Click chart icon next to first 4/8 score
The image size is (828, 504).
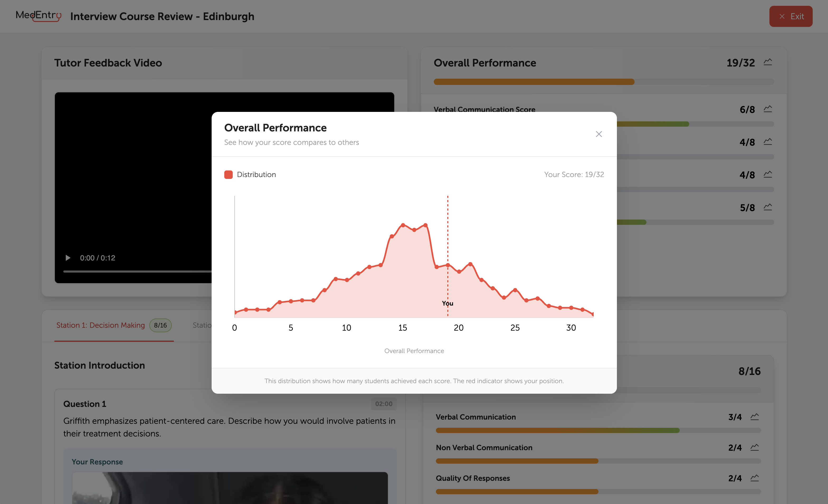[x=768, y=142]
